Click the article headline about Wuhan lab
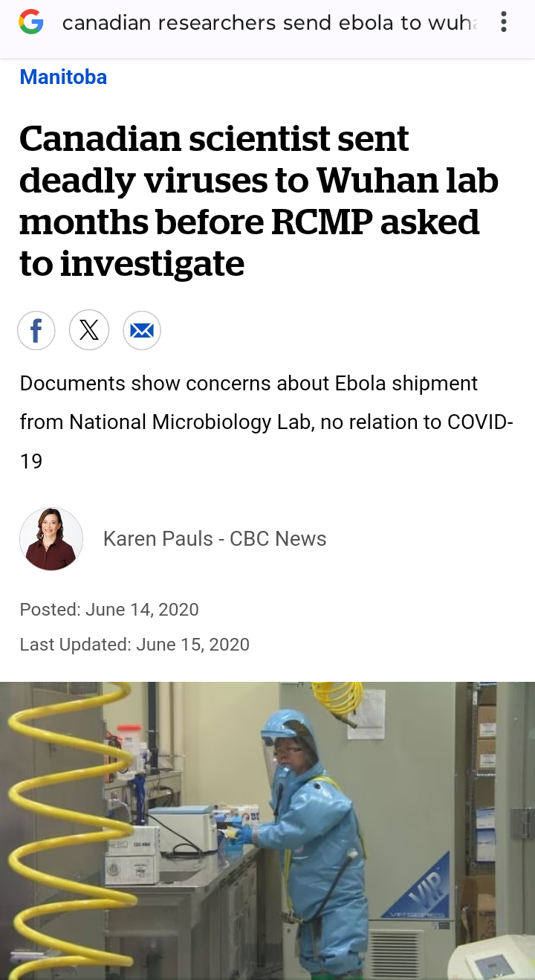The height and width of the screenshot is (980, 535). coord(253,201)
